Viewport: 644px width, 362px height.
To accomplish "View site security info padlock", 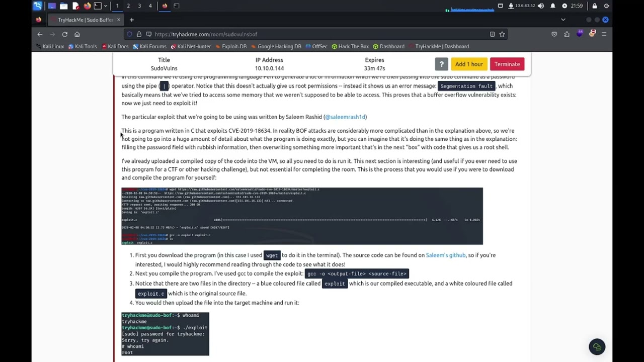I will pyautogui.click(x=139, y=34).
